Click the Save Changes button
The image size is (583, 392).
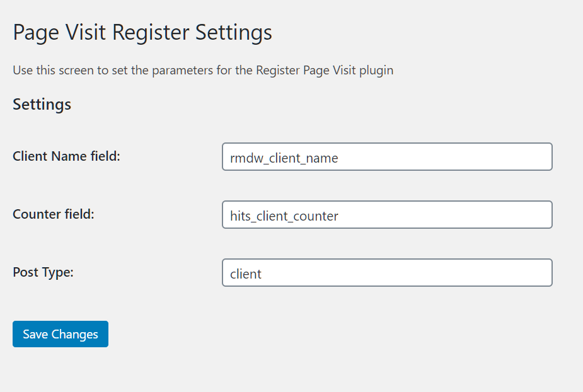[x=61, y=334]
